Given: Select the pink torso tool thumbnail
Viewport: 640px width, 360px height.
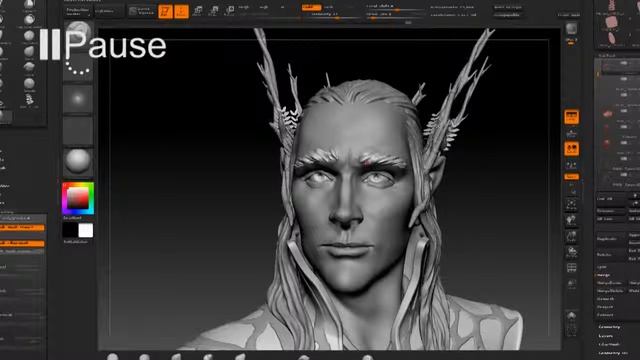Looking at the screenshot, I should 612,22.
